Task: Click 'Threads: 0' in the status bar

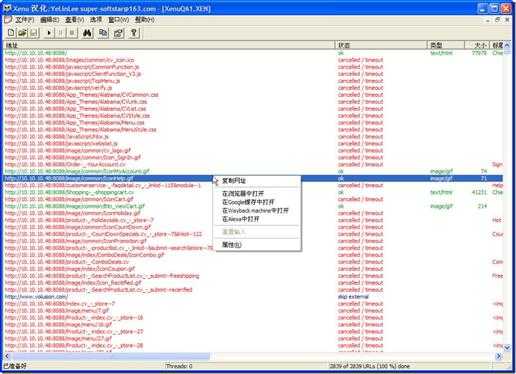Action: click(x=179, y=366)
